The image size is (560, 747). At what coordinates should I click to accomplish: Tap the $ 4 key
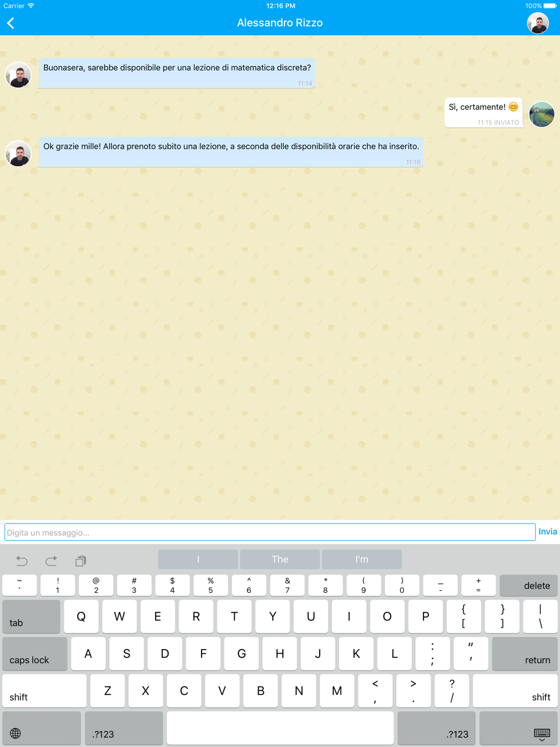tap(172, 585)
